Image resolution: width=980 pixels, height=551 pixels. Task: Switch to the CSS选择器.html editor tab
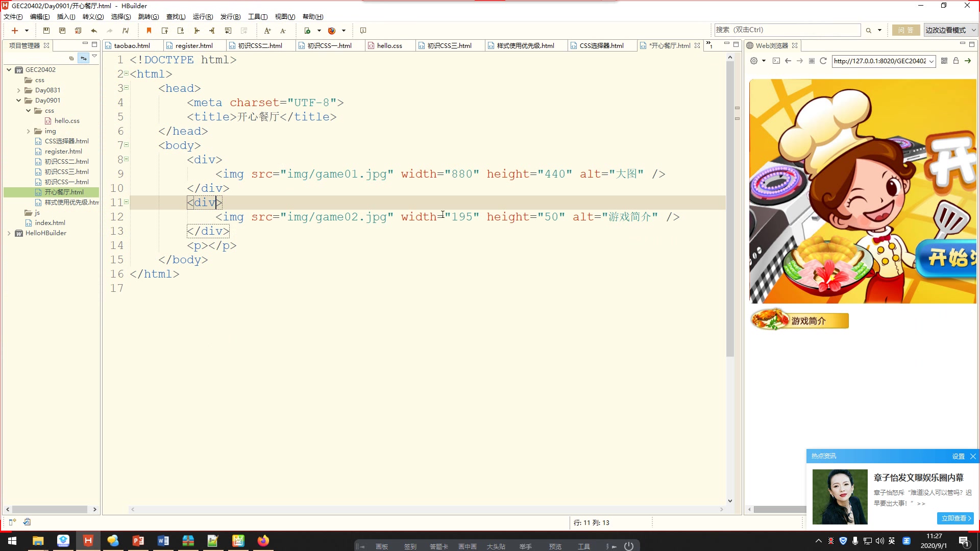[x=601, y=45]
